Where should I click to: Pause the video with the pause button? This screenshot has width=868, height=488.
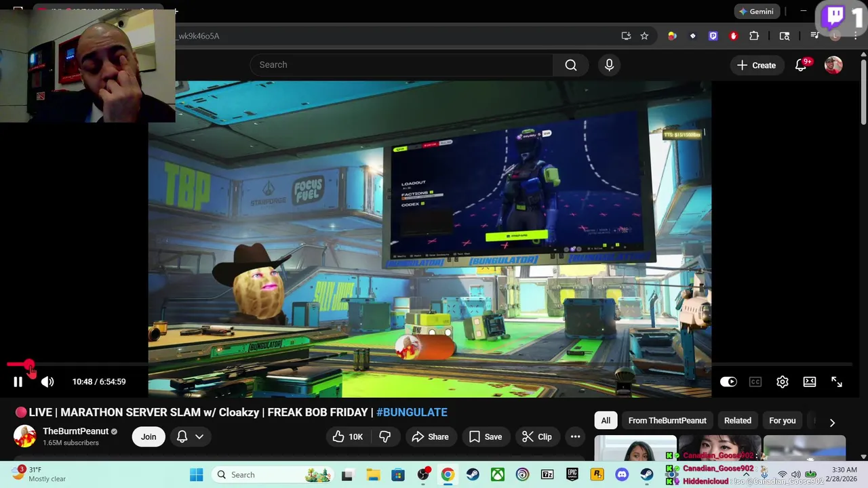coord(18,382)
